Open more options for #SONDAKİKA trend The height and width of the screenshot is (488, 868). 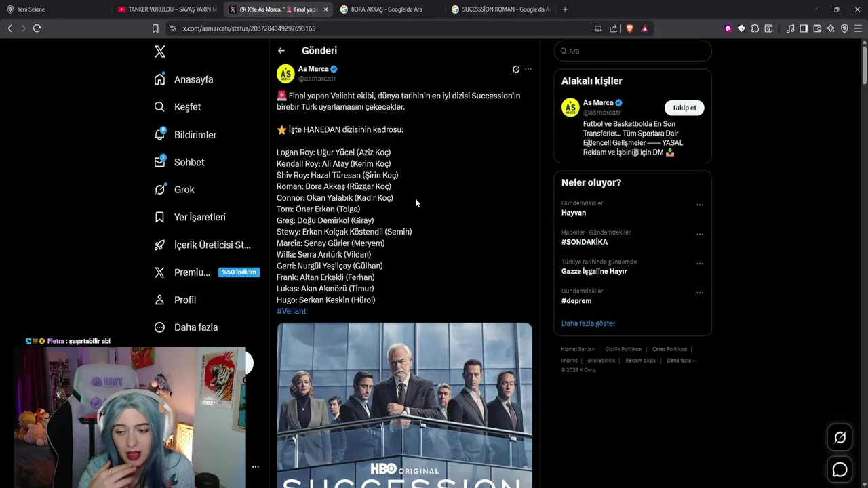(x=700, y=234)
